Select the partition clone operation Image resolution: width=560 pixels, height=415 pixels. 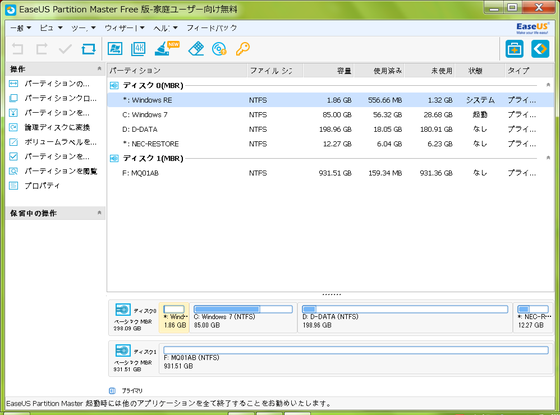coord(52,98)
